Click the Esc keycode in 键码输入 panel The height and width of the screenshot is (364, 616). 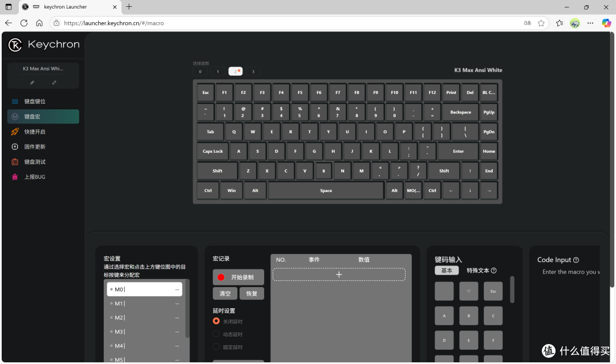pyautogui.click(x=493, y=292)
